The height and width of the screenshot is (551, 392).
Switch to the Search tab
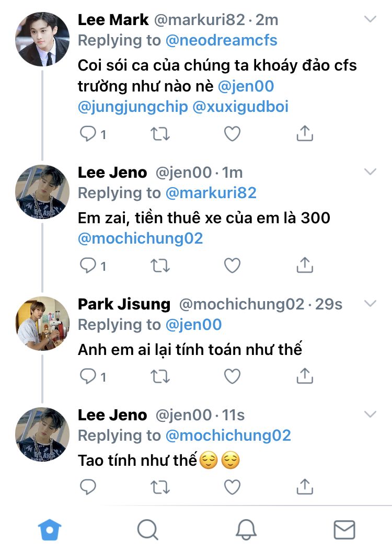click(148, 530)
